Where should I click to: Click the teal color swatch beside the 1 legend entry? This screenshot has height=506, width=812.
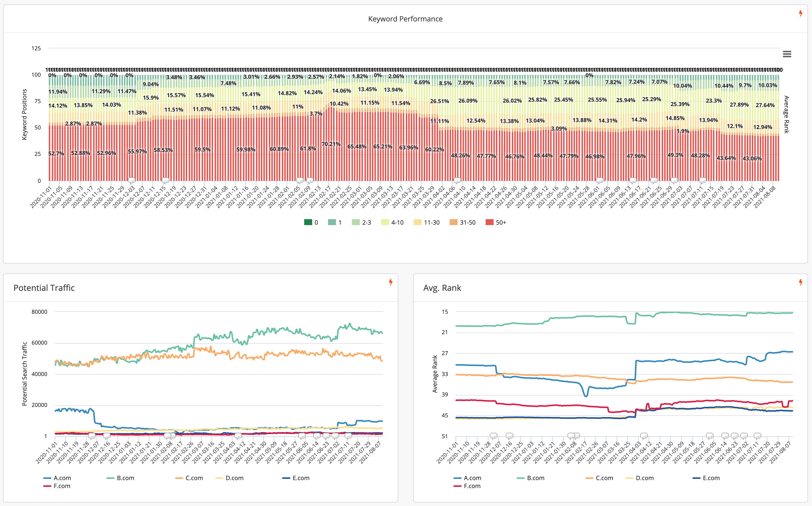point(333,222)
